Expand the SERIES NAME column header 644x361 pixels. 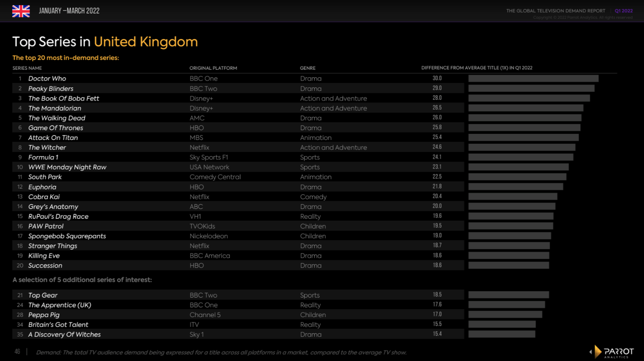27,68
